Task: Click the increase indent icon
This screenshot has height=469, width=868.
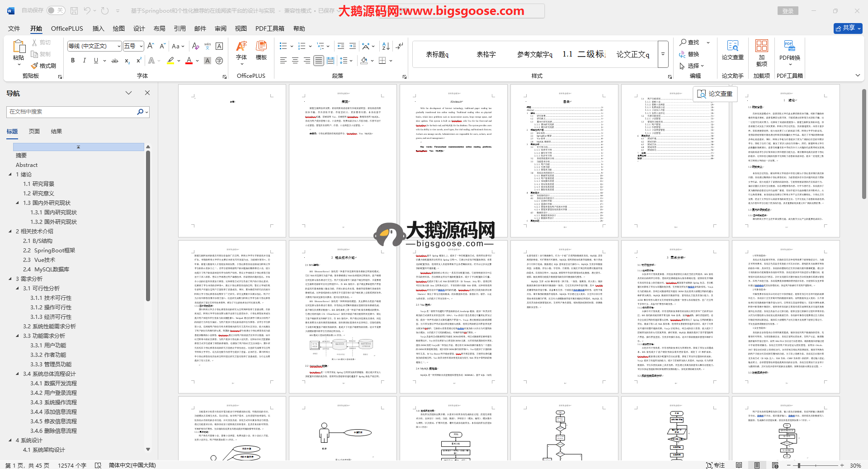Action: (x=353, y=46)
